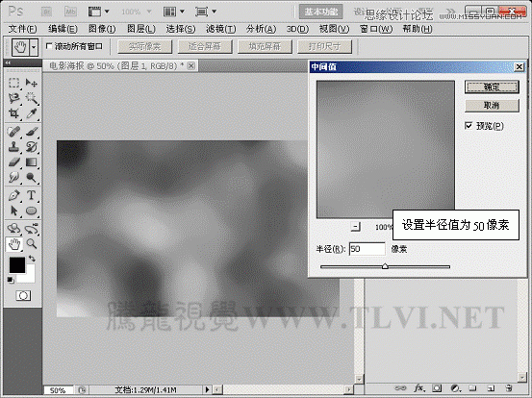Click the 打印尺寸 button
This screenshot has height=398, width=532.
[x=325, y=46]
